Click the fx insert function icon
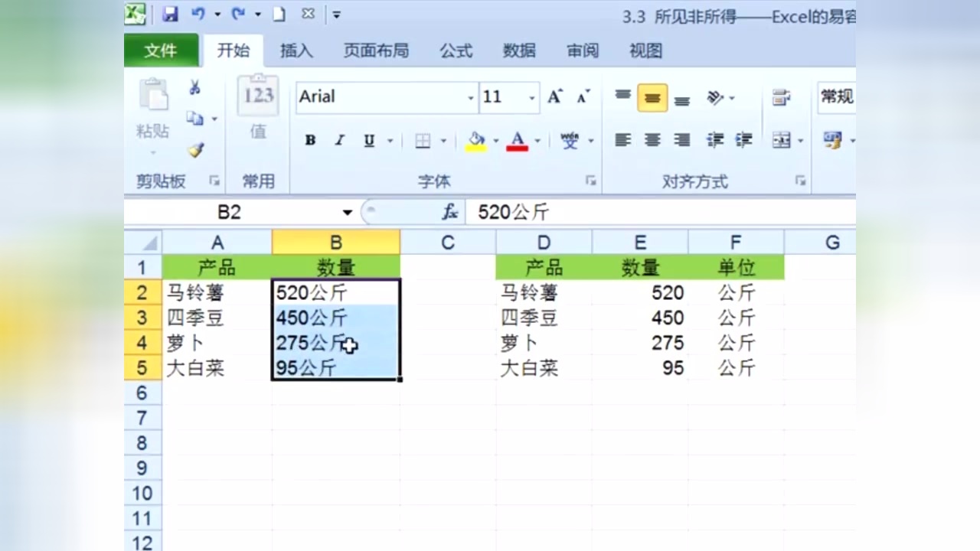The image size is (980, 551). click(x=450, y=212)
